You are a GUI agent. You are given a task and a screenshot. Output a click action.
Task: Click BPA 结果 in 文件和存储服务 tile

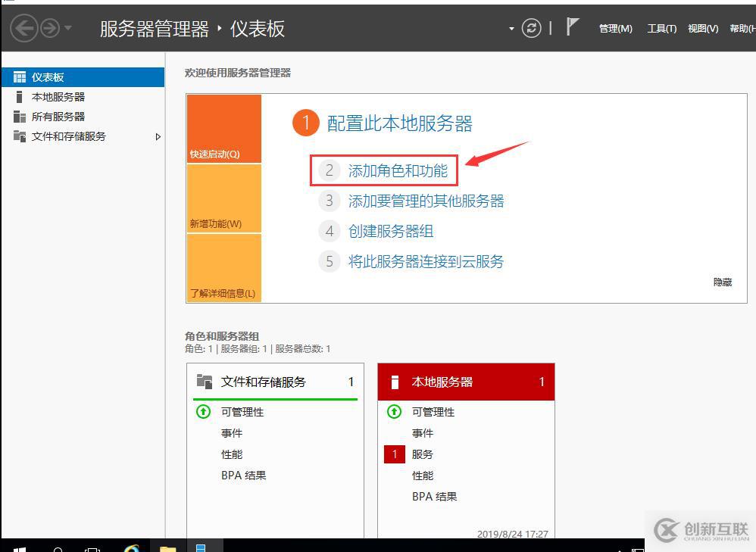243,476
